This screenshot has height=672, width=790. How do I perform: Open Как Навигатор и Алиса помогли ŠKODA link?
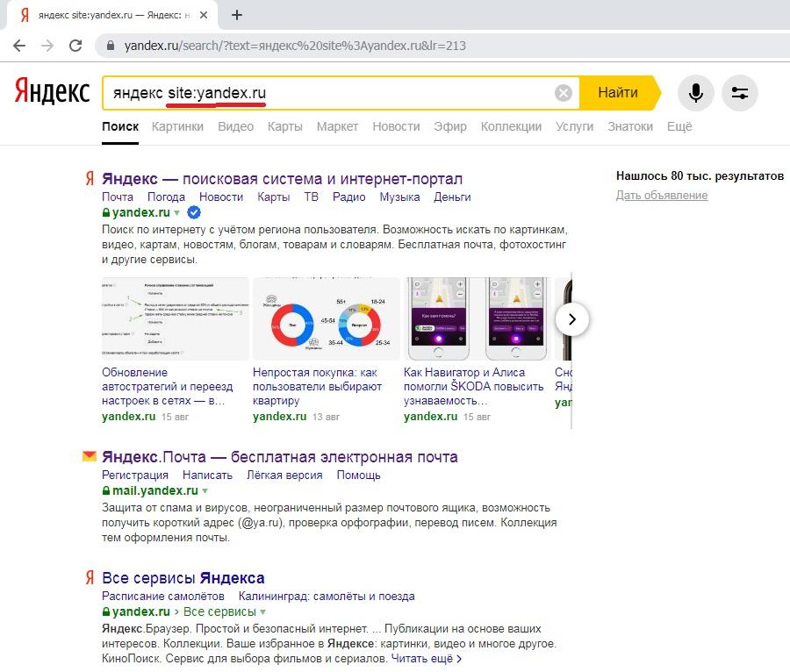click(474, 387)
